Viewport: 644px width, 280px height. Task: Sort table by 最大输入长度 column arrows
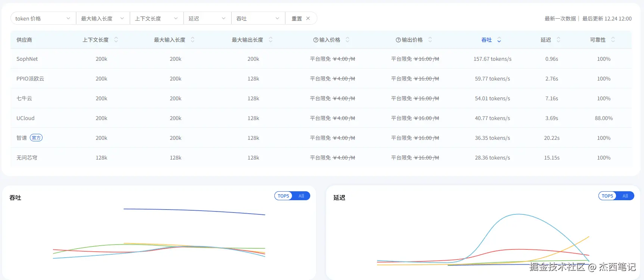pyautogui.click(x=193, y=40)
